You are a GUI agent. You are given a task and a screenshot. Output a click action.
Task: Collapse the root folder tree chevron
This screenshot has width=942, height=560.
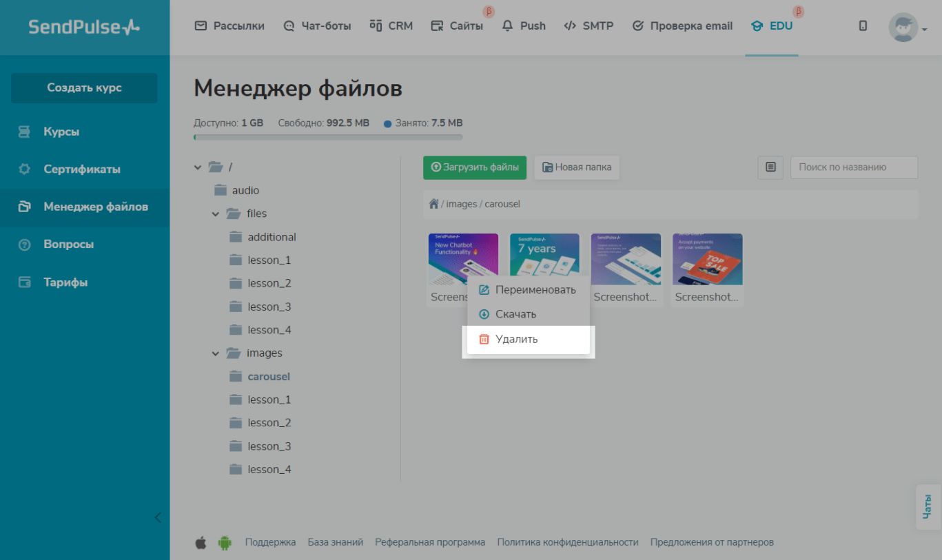coord(198,167)
